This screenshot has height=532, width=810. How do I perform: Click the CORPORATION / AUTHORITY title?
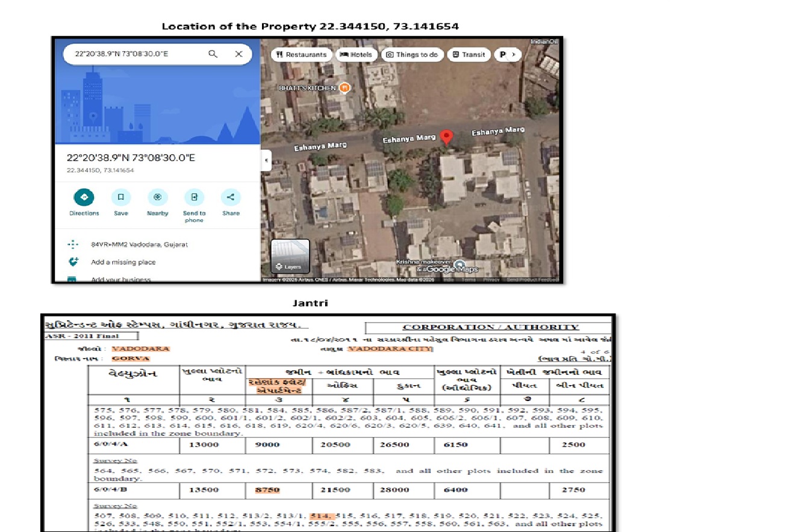[491, 327]
